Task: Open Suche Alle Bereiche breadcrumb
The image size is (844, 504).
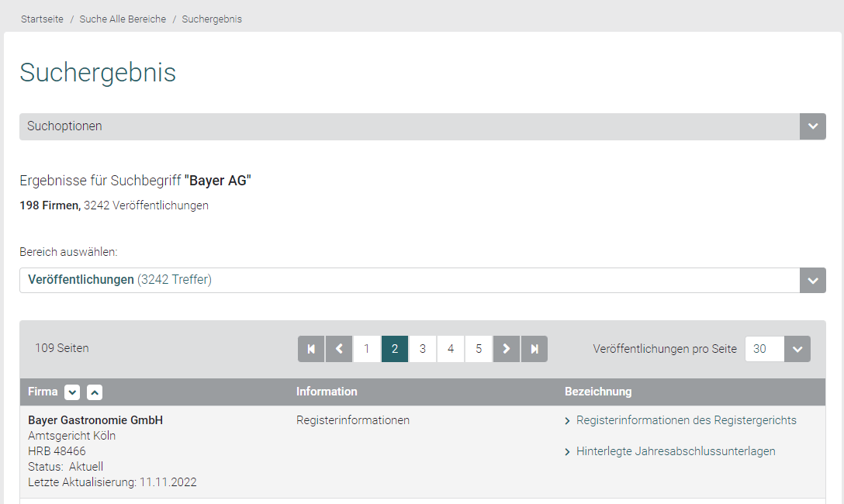Action: 123,19
